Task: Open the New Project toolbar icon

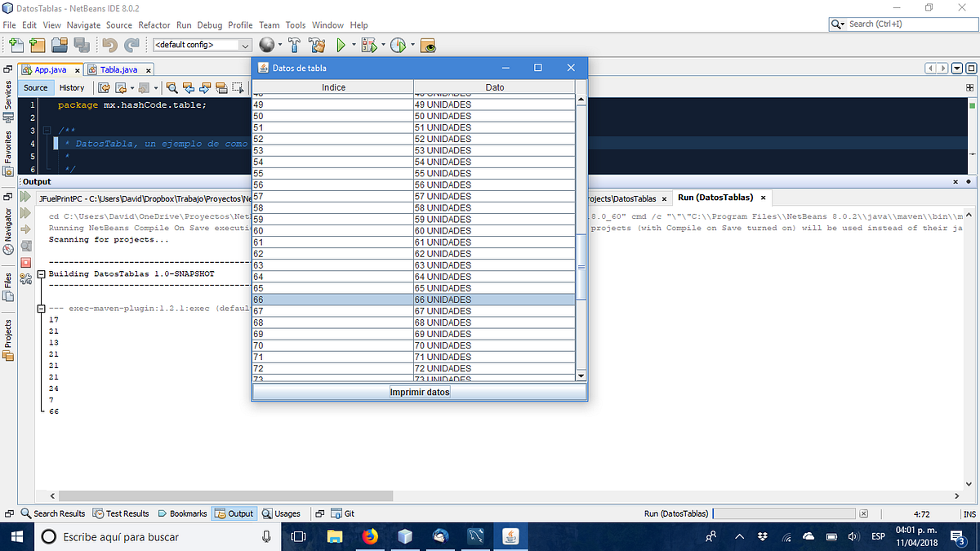Action: click(x=37, y=45)
